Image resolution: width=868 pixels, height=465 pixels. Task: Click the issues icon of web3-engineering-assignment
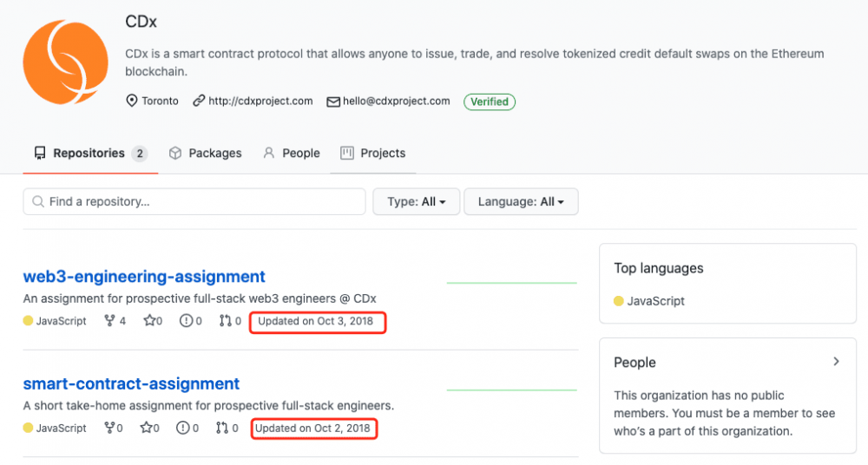pyautogui.click(x=185, y=321)
